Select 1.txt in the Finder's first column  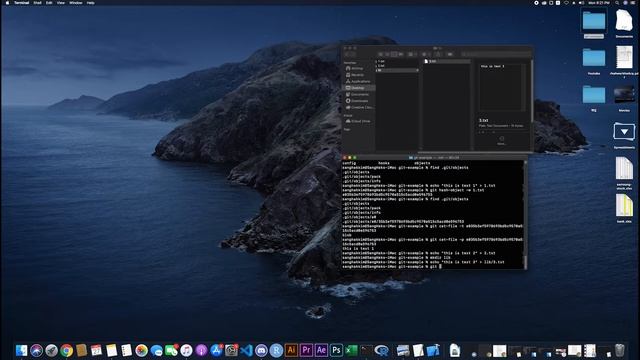tap(397, 61)
